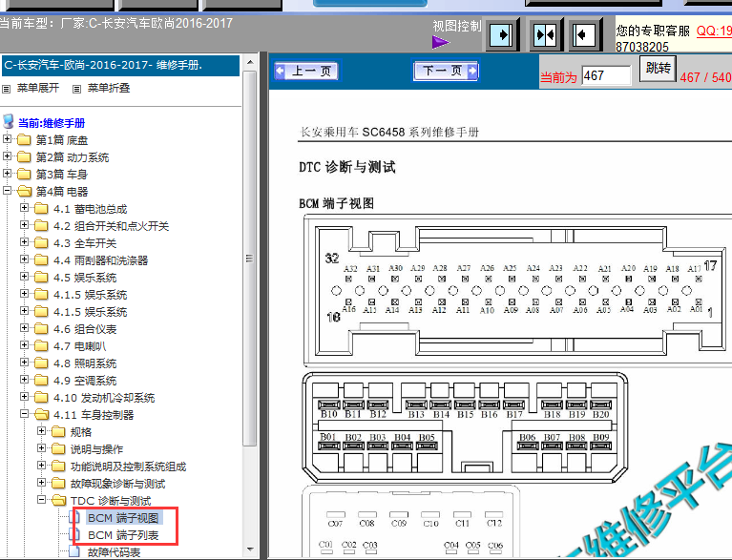Click the center-split view control icon
The image size is (732, 560).
pyautogui.click(x=544, y=34)
